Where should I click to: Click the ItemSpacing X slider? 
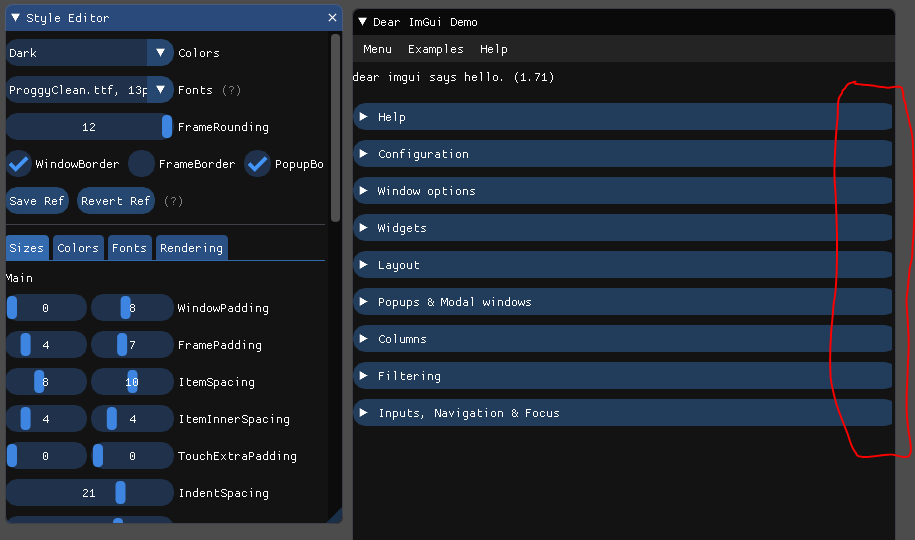point(47,382)
